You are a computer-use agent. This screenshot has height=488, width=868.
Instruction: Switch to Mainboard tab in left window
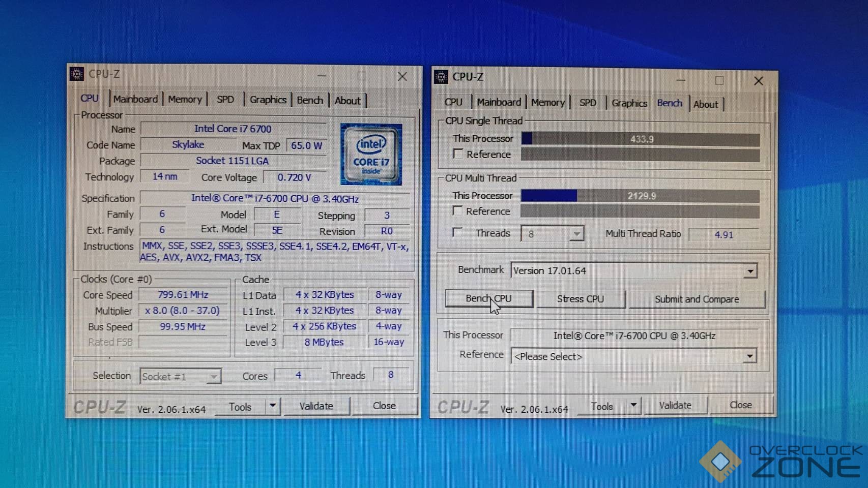(135, 99)
